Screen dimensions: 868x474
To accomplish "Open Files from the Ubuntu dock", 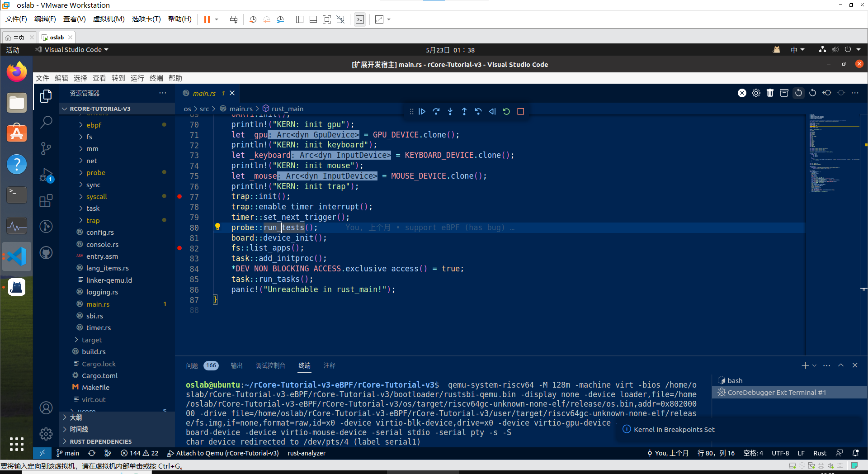I will click(x=17, y=103).
